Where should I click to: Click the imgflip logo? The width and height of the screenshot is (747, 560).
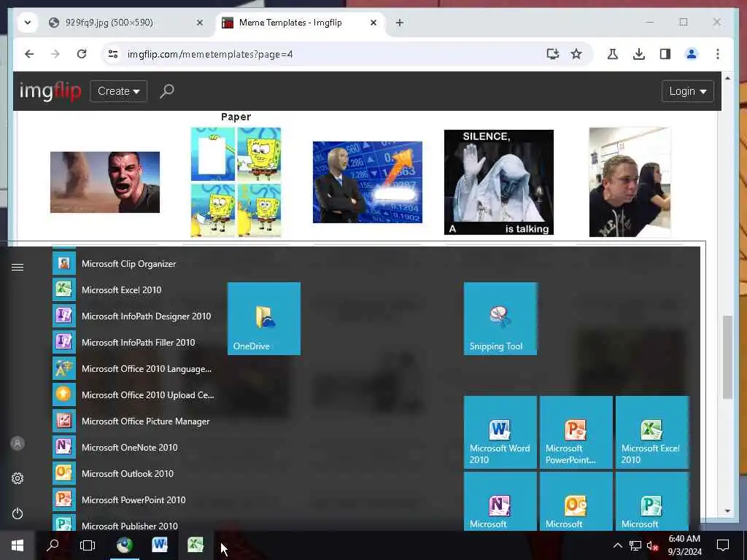[50, 91]
